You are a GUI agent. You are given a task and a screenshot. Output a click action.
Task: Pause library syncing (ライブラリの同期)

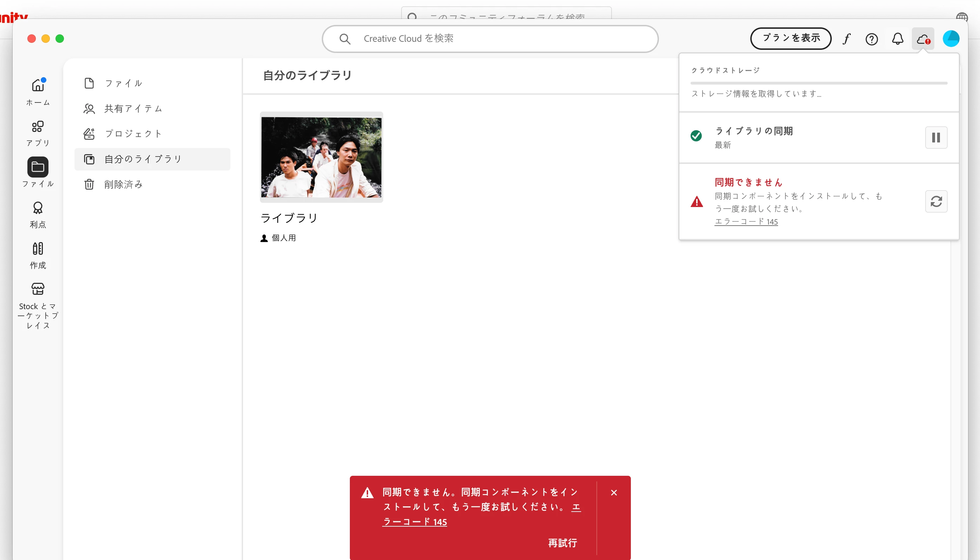tap(936, 137)
